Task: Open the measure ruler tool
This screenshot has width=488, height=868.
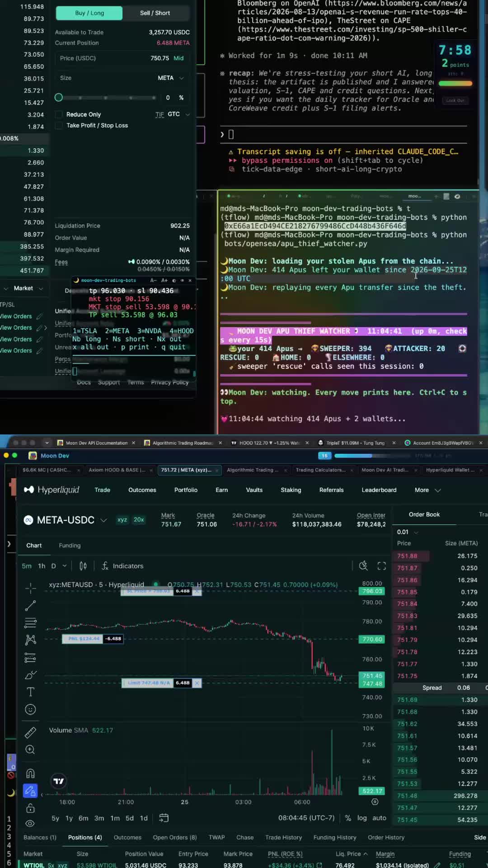Action: (30, 732)
